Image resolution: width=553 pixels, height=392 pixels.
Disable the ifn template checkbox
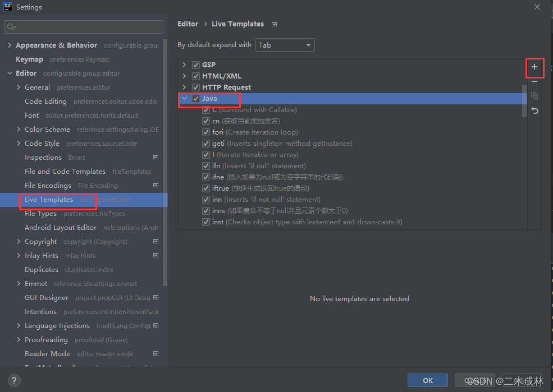tap(206, 166)
